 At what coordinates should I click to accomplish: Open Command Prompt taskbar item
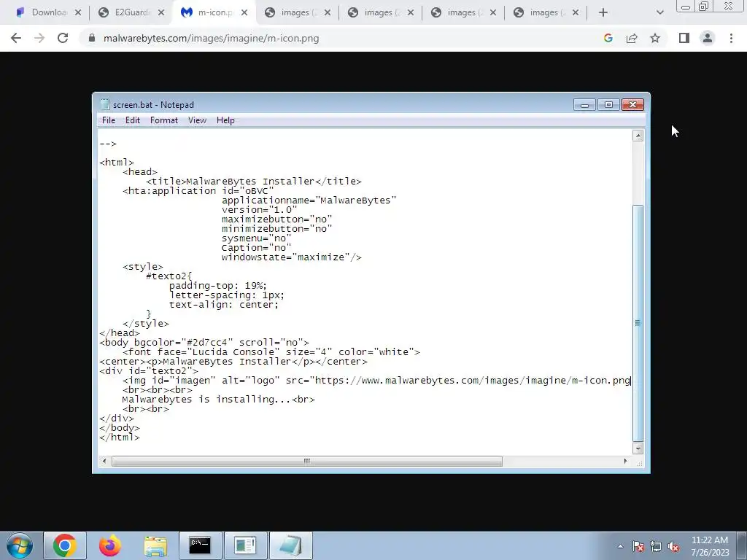[200, 545]
